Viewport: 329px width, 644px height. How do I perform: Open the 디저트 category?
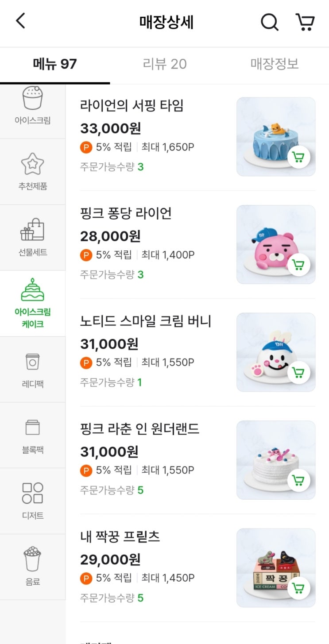[x=33, y=501]
